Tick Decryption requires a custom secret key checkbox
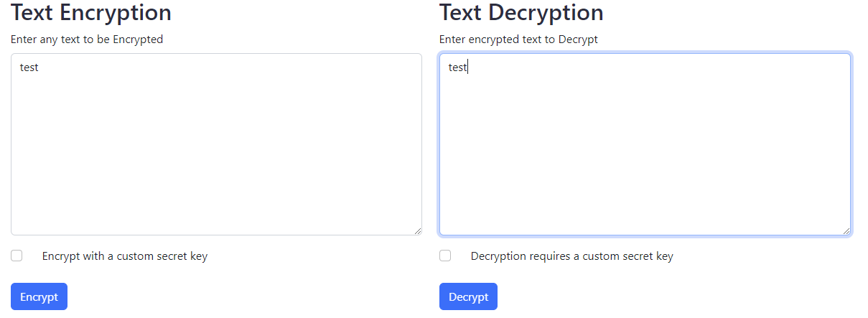 [x=445, y=256]
